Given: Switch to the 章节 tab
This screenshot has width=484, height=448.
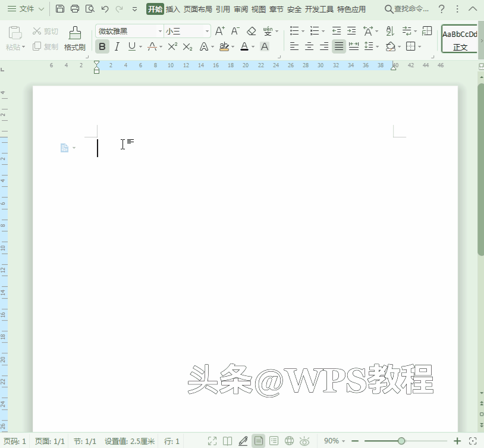Looking at the screenshot, I should [276, 10].
